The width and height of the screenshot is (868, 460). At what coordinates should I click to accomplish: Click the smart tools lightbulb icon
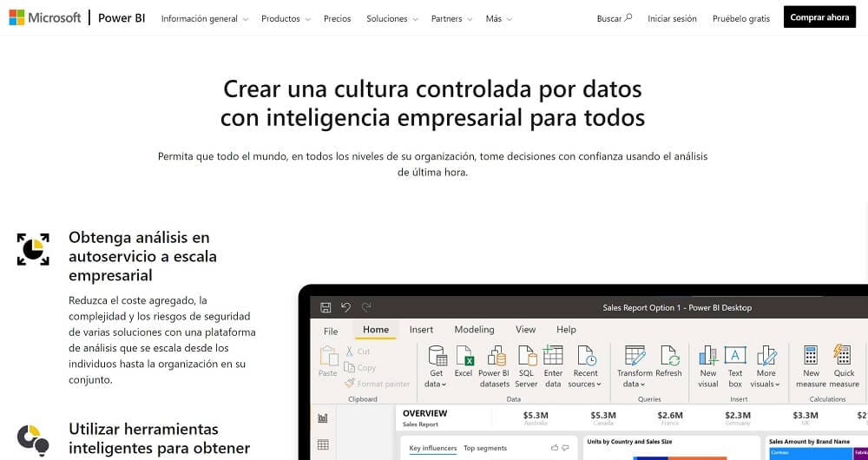pyautogui.click(x=33, y=440)
